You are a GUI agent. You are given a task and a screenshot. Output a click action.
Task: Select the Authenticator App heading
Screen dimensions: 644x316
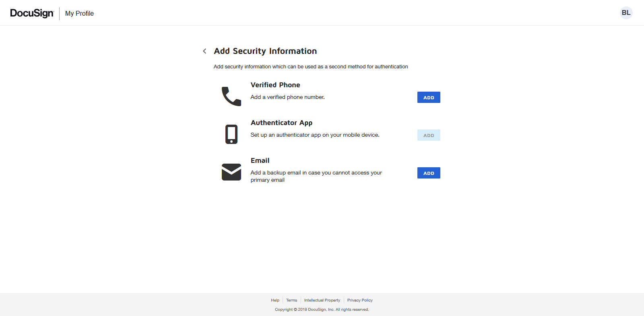(281, 123)
